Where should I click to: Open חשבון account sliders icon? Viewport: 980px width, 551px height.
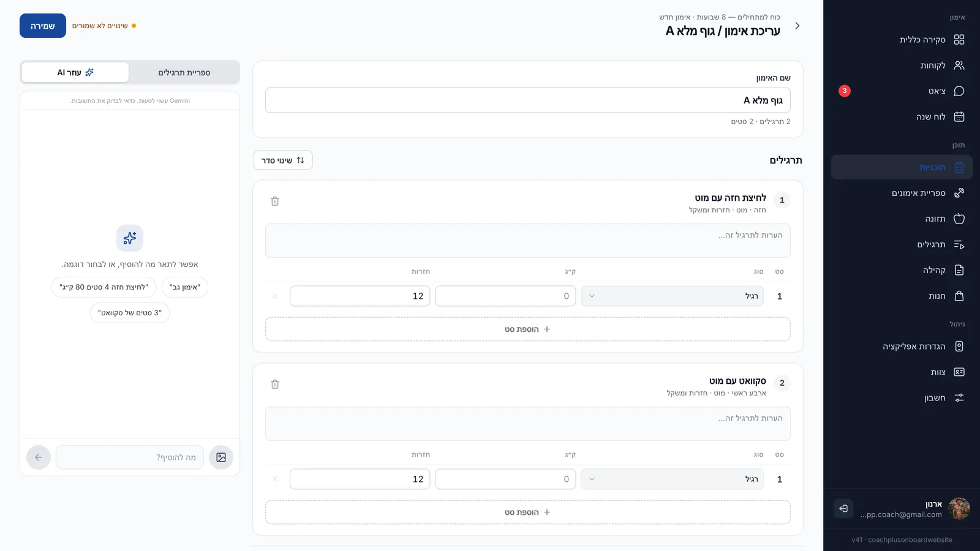(x=959, y=398)
